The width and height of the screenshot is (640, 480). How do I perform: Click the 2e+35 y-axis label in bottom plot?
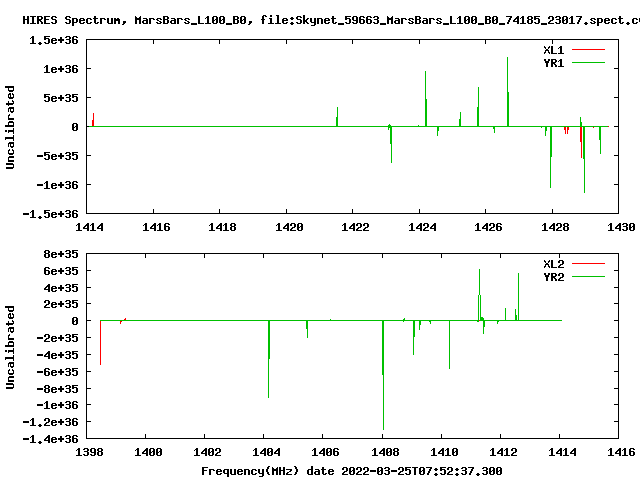[x=60, y=304]
